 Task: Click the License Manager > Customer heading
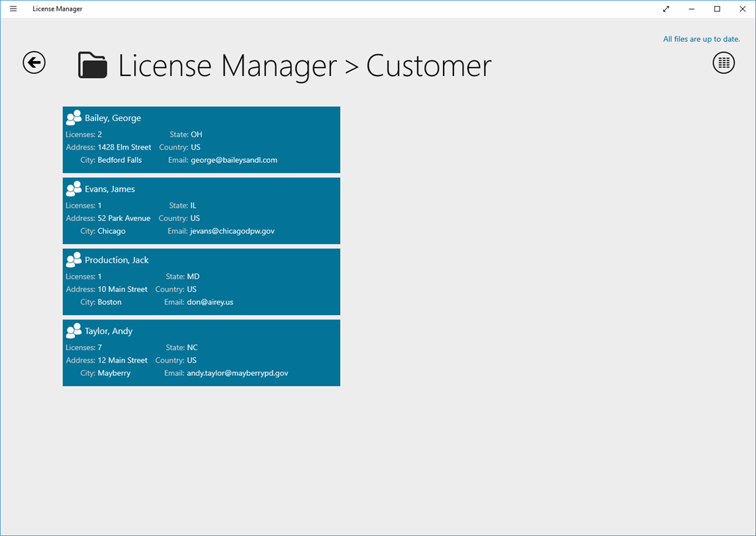(305, 66)
